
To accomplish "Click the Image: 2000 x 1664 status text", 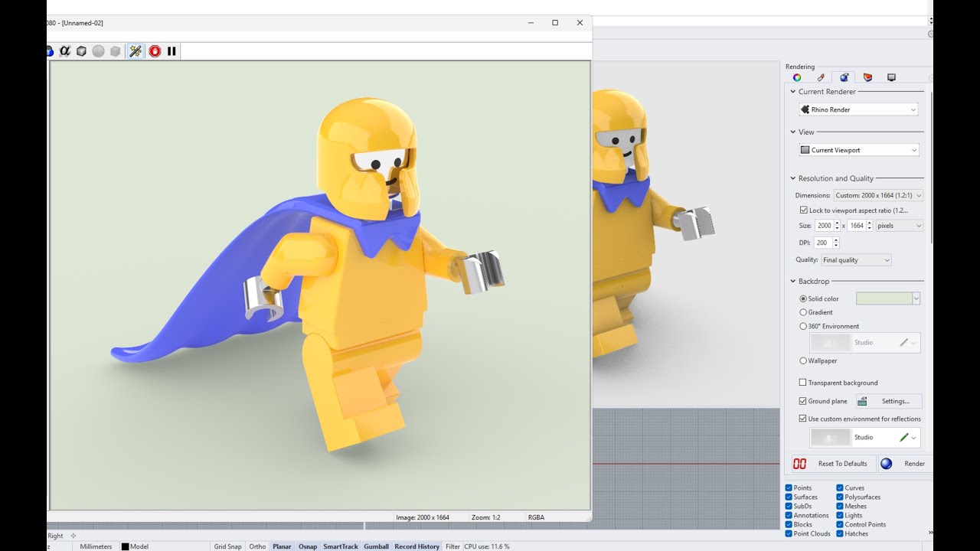I will pos(423,517).
